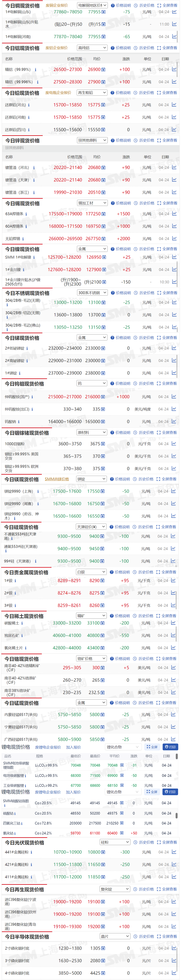The image size is (181, 980).
Task: Open the 白银 dropdown in precious metals section
Action: coord(91,572)
